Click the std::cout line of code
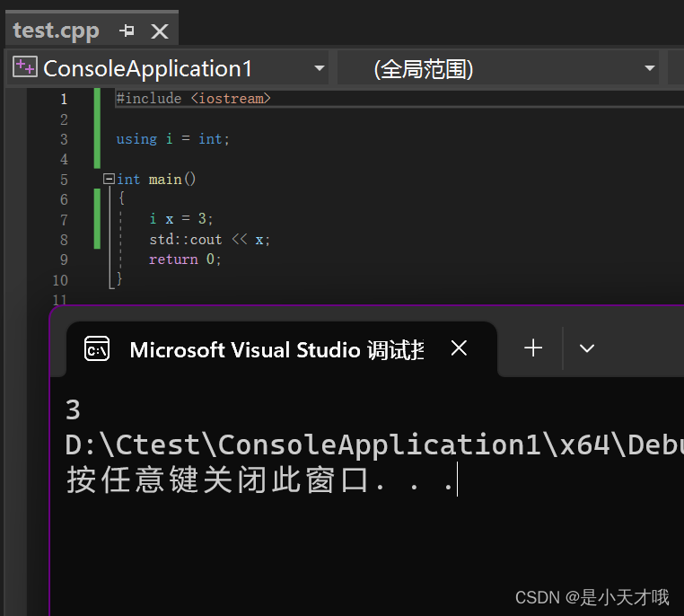This screenshot has width=684, height=616. tap(210, 239)
